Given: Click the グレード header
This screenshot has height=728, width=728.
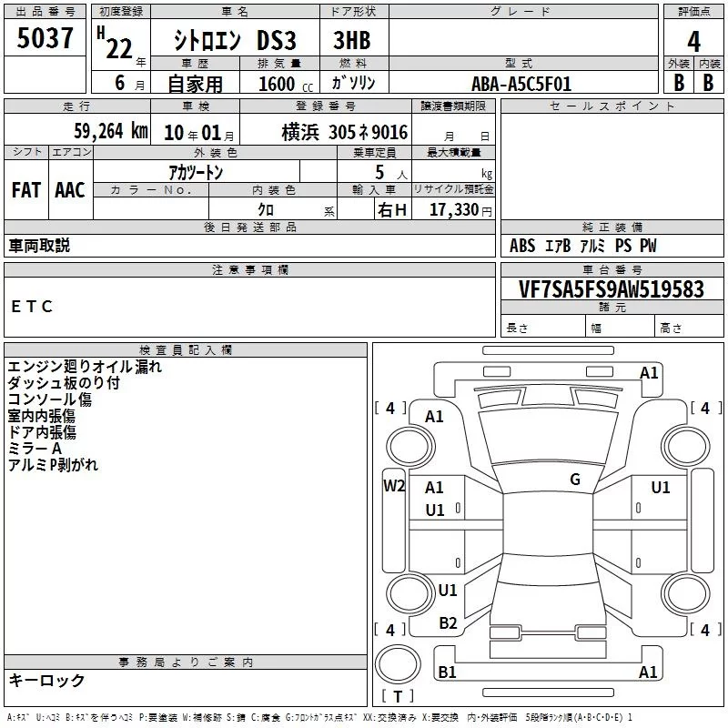Looking at the screenshot, I should (523, 11).
